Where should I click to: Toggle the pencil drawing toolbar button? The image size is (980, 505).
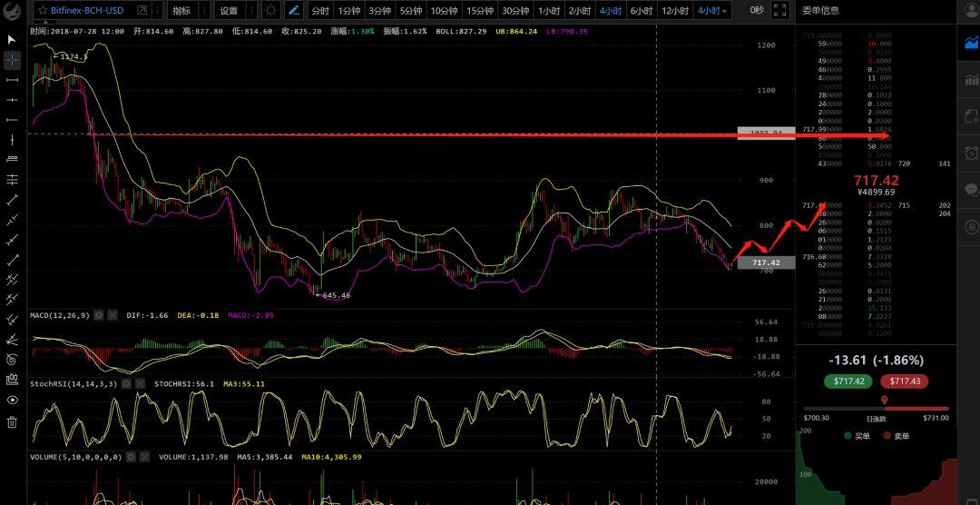tap(294, 11)
